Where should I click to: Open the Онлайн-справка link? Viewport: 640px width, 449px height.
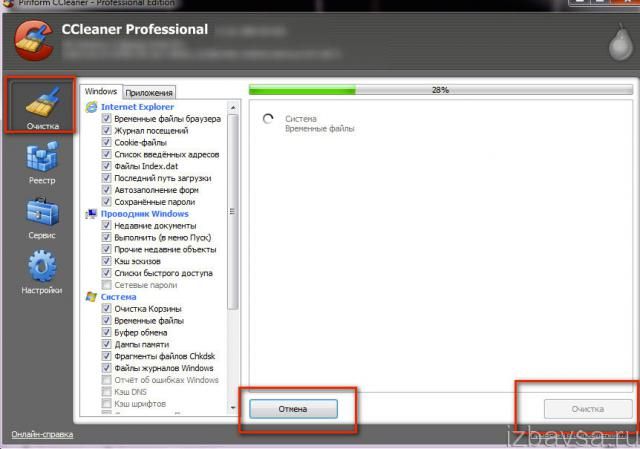[42, 434]
